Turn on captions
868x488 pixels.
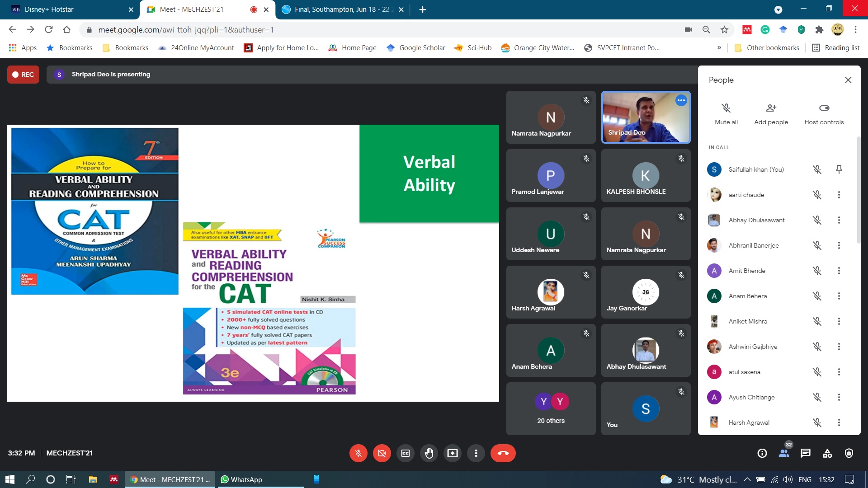click(x=406, y=453)
